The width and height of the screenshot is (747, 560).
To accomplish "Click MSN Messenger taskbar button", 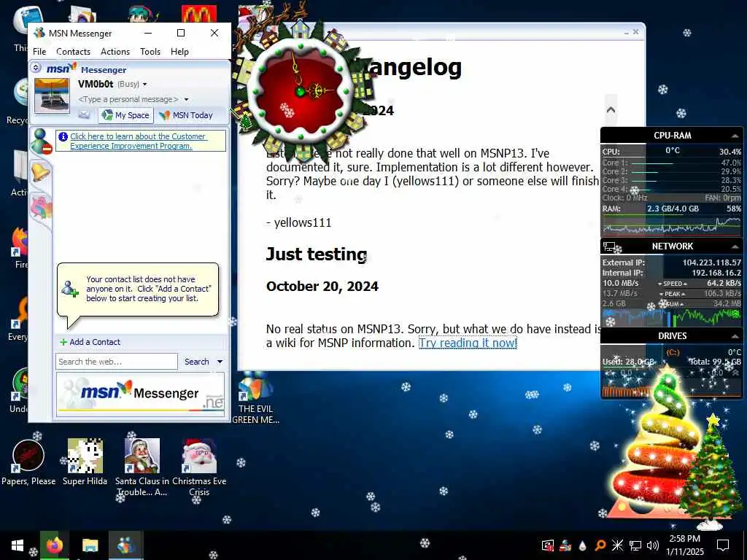I will pyautogui.click(x=125, y=545).
